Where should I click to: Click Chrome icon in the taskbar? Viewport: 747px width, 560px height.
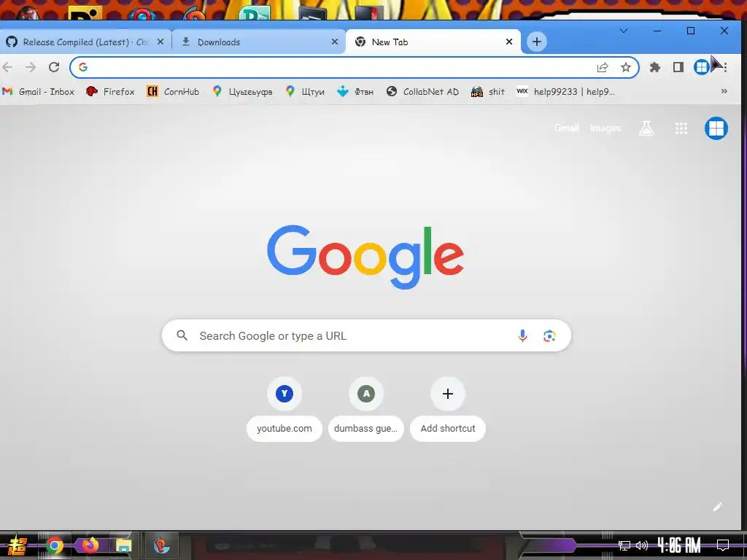click(55, 545)
